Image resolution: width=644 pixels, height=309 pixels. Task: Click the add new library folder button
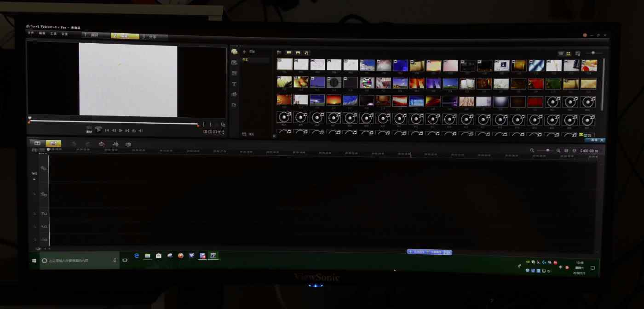click(248, 52)
